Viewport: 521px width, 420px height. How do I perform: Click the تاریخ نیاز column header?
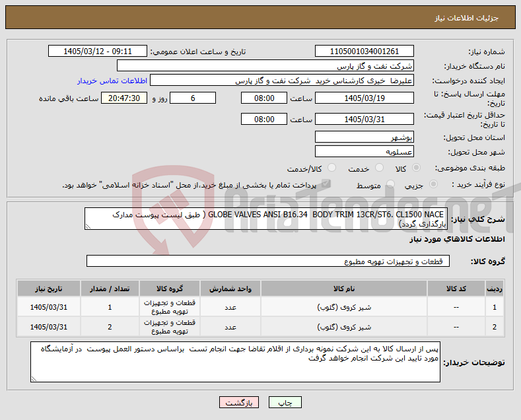tap(48, 289)
